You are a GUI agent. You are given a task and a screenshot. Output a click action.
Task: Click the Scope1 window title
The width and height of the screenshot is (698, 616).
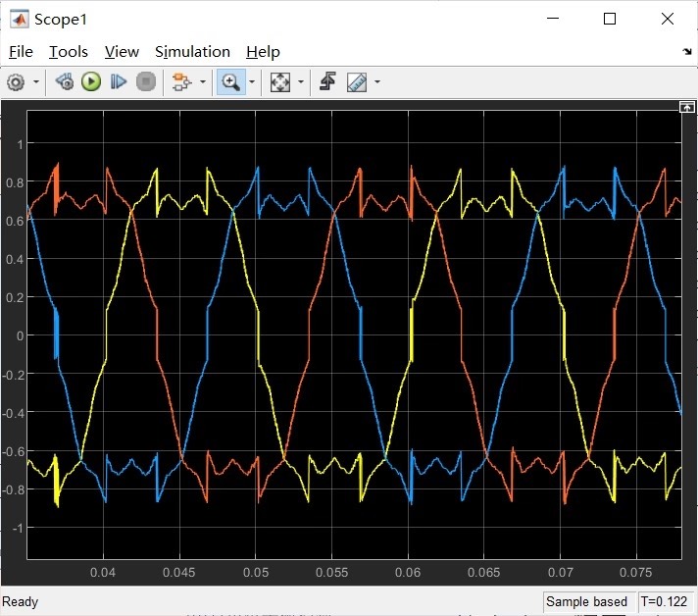(61, 20)
